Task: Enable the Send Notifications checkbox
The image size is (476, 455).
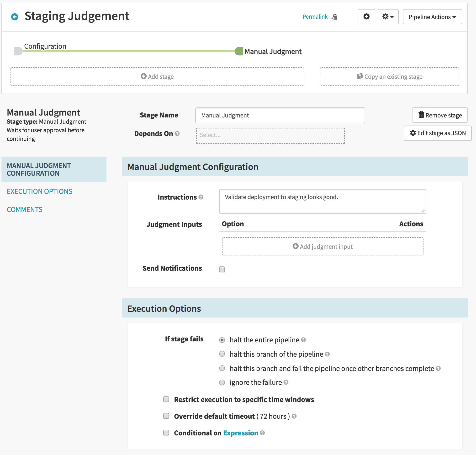Action: (x=222, y=269)
